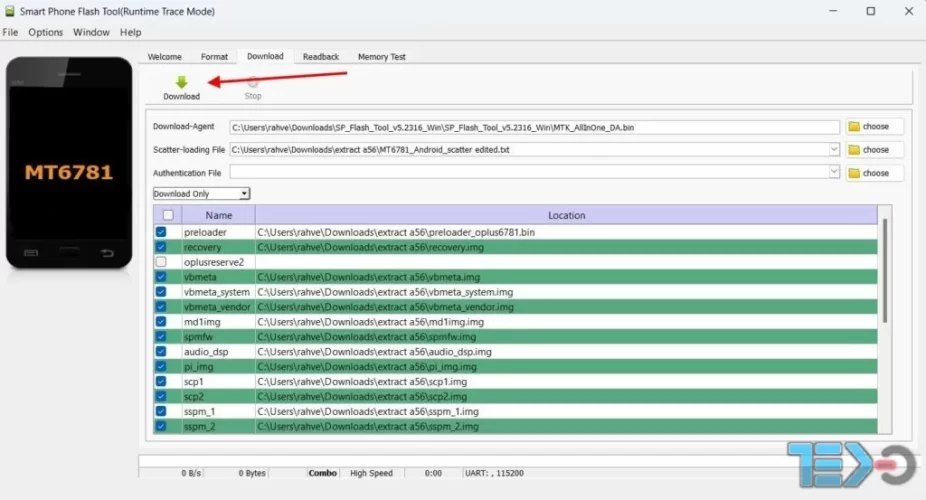
Task: Uncheck the vbmeta_vendor checkbox
Action: click(161, 306)
